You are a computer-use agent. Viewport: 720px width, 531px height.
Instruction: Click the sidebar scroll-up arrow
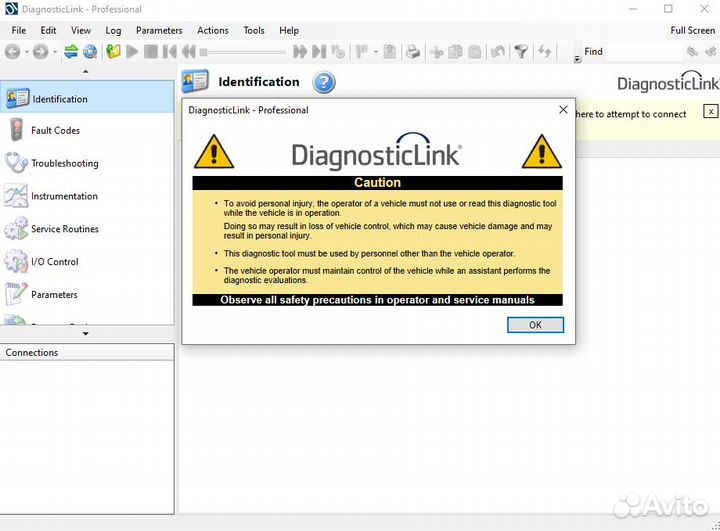[85, 72]
